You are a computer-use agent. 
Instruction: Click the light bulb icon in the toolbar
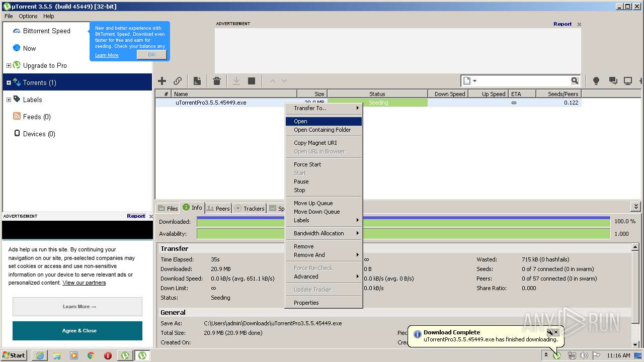coord(596,81)
